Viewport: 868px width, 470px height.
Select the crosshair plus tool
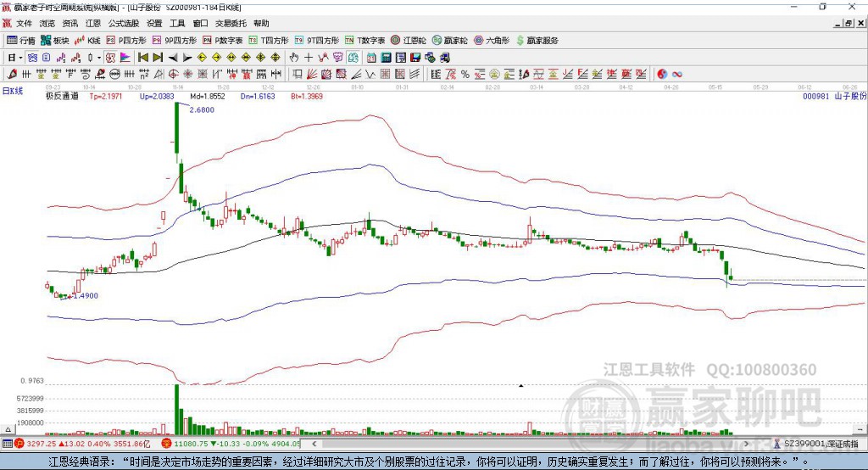309,58
